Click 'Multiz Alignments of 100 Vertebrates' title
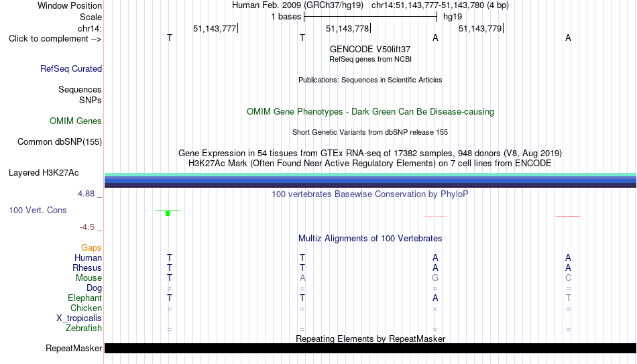 click(x=370, y=239)
